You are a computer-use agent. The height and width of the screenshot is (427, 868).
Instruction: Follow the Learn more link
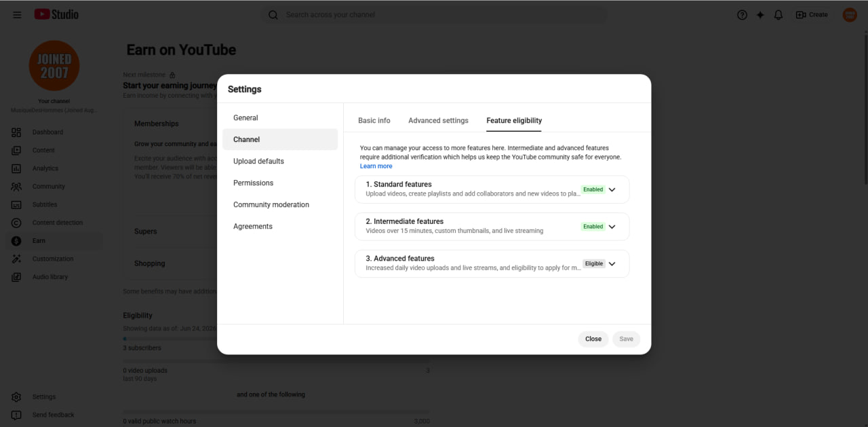click(x=376, y=166)
